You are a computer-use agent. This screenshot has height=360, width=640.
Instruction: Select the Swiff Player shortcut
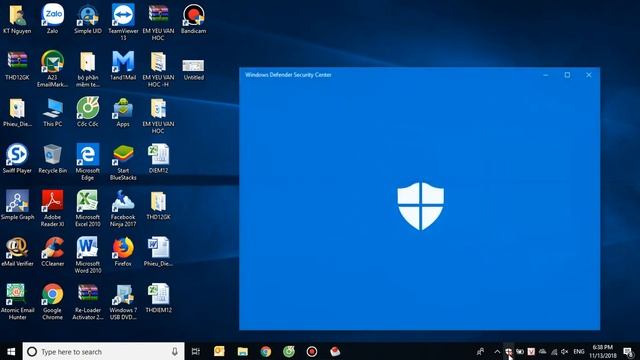click(x=17, y=159)
